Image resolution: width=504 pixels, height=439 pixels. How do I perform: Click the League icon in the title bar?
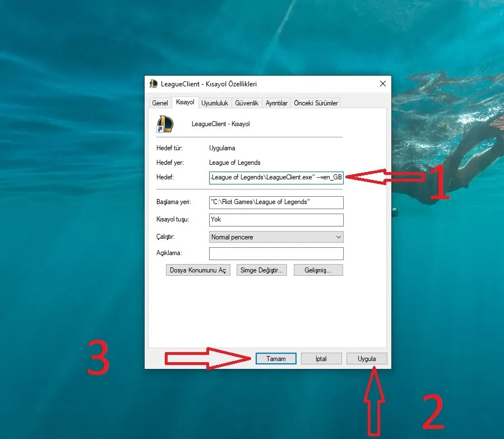[x=153, y=84]
